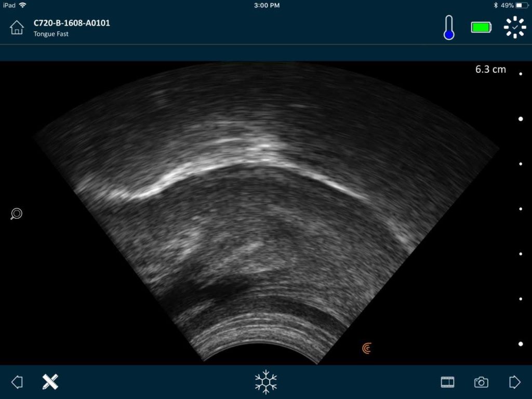The width and height of the screenshot is (532, 399).
Task: Tap the orange Clarius logo on the image
Action: pyautogui.click(x=367, y=349)
